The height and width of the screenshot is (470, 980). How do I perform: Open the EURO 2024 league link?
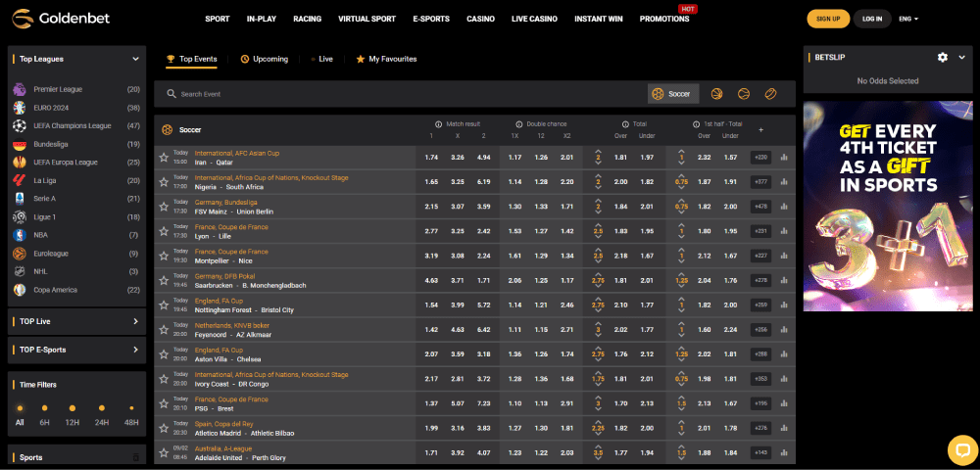tap(51, 108)
